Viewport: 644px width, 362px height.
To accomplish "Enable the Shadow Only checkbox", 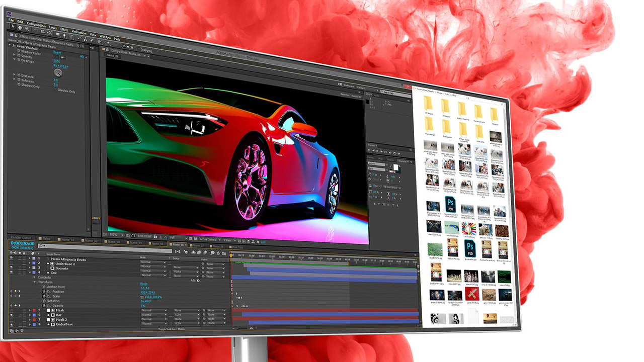I will [x=55, y=89].
